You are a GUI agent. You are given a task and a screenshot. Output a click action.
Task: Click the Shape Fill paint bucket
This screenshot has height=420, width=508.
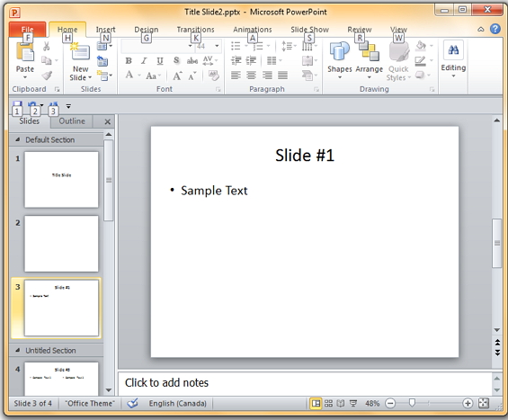click(x=421, y=46)
